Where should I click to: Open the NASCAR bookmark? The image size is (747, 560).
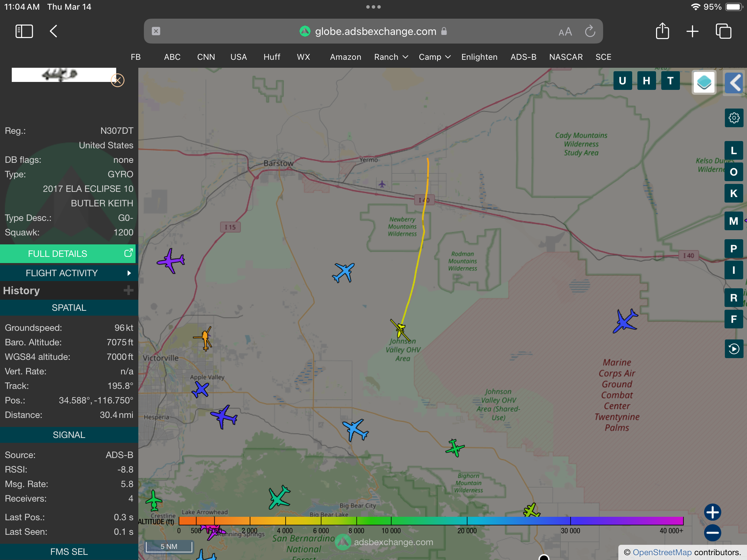point(566,57)
